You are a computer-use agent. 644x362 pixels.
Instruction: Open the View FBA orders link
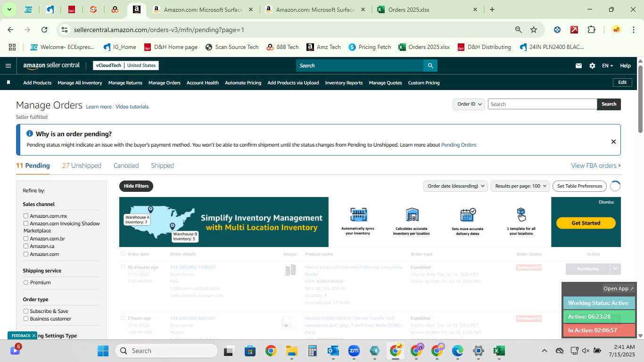tap(596, 165)
